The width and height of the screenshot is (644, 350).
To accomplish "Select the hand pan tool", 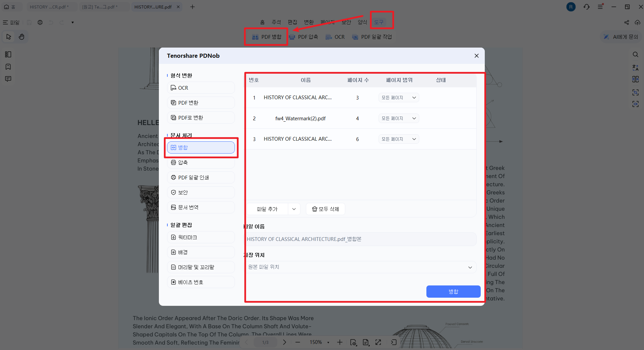I will tap(21, 37).
